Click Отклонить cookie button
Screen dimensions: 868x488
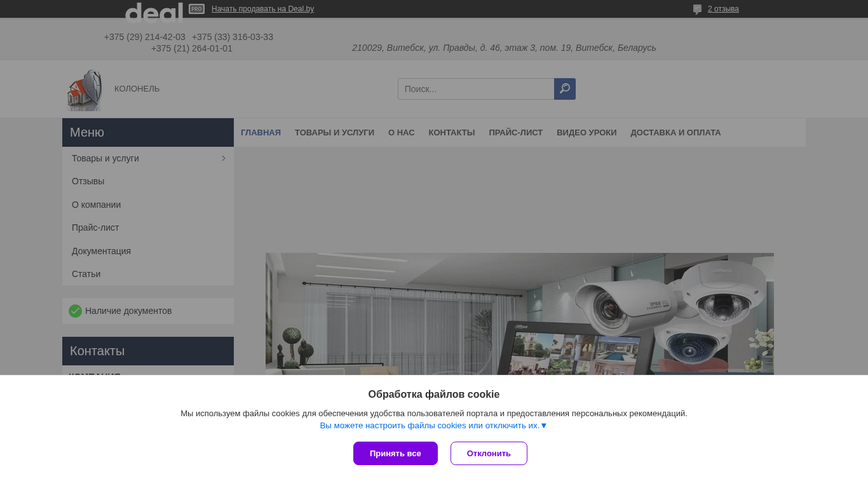(x=489, y=454)
